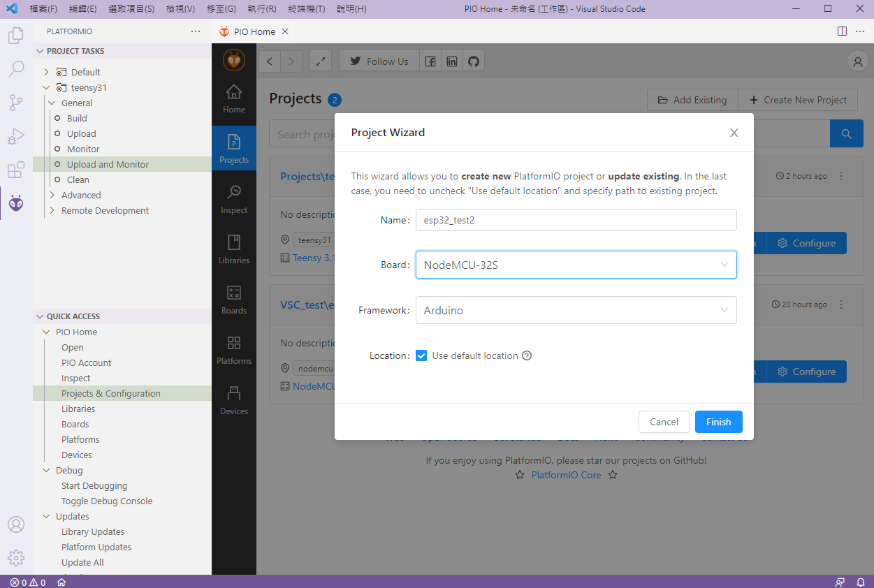This screenshot has height=588, width=874.
Task: Click the help icon beside default location
Action: coord(527,355)
